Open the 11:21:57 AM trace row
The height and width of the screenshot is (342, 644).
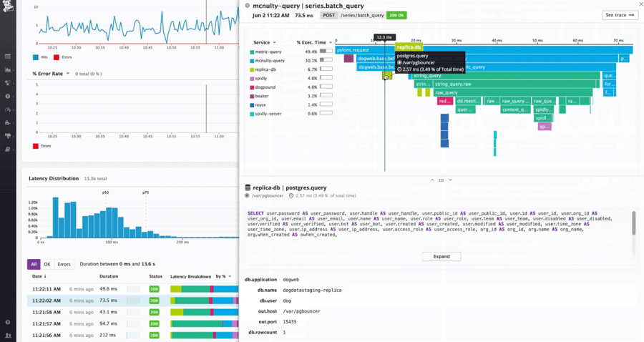pos(133,323)
